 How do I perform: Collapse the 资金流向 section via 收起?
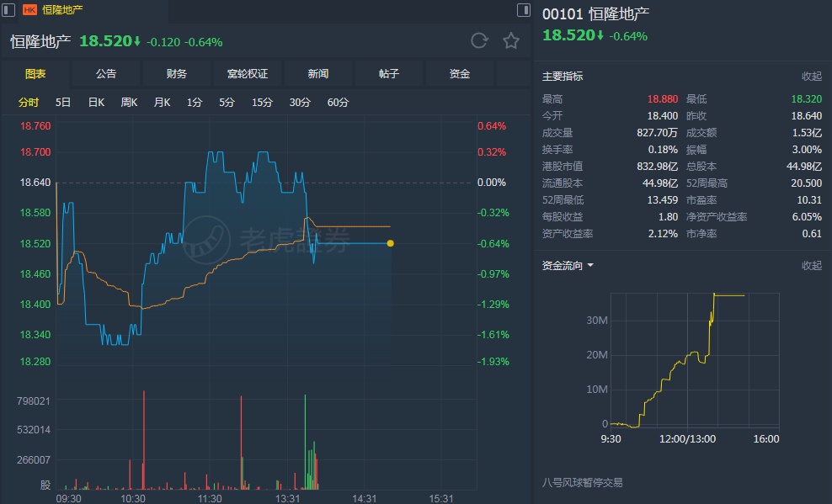tap(811, 266)
